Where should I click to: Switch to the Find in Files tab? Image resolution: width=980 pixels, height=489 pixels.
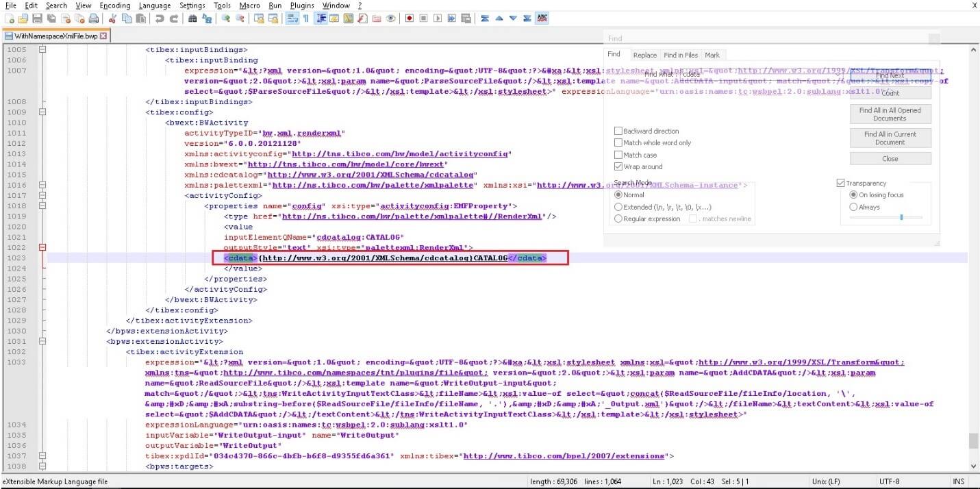pos(681,55)
